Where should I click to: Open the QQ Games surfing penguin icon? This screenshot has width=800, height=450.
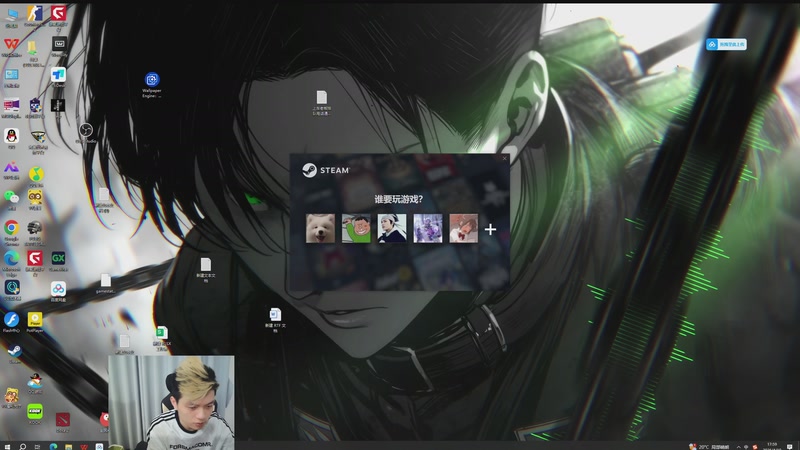tap(35, 383)
